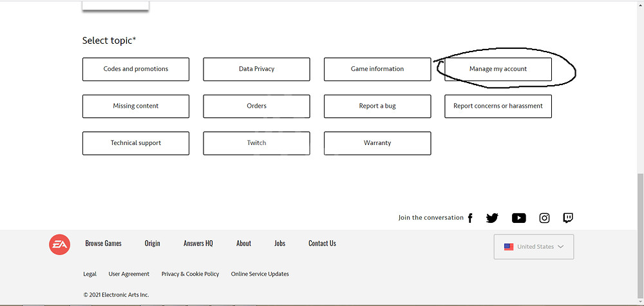The image size is (644, 306).
Task: Click the red EA logo
Action: [x=60, y=244]
